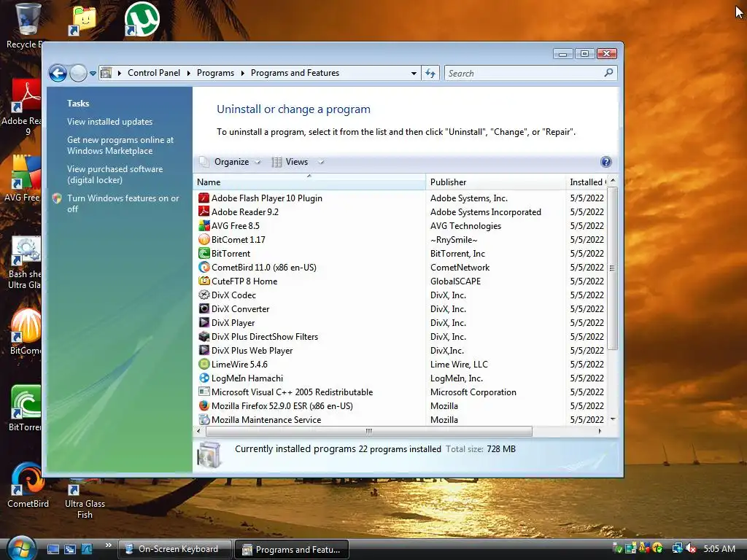Open the help question mark icon

click(x=606, y=162)
